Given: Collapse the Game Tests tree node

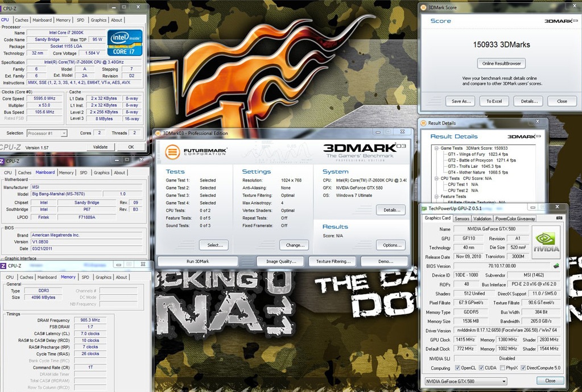Looking at the screenshot, I should click(x=437, y=148).
